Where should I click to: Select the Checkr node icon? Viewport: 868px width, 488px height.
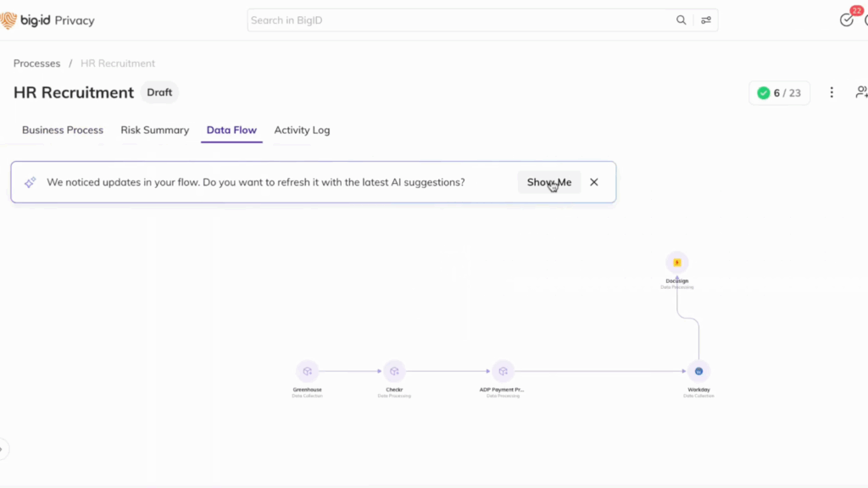point(393,371)
